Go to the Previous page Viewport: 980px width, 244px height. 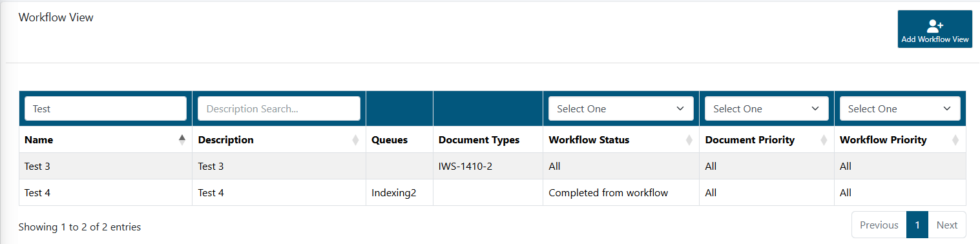click(879, 225)
